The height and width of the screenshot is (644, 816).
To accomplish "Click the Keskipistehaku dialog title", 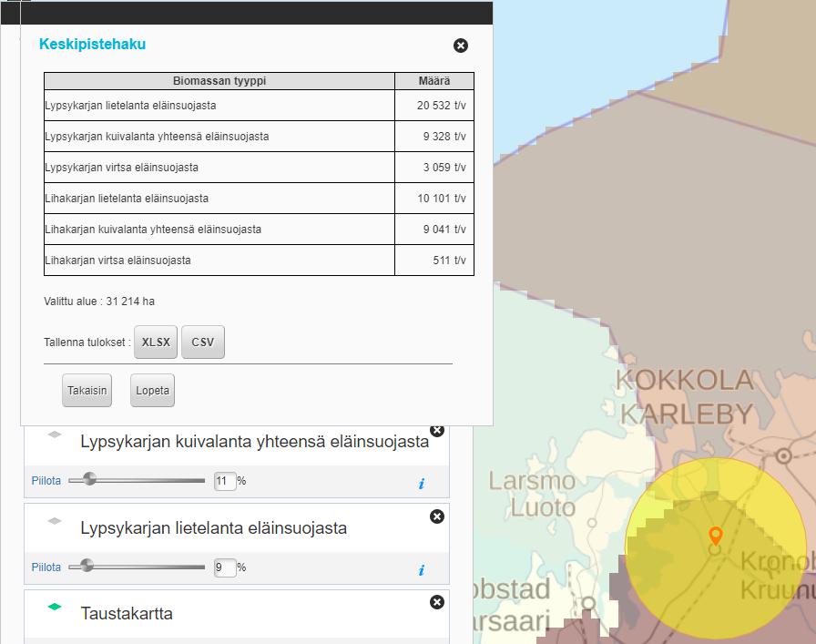I will coord(93,45).
